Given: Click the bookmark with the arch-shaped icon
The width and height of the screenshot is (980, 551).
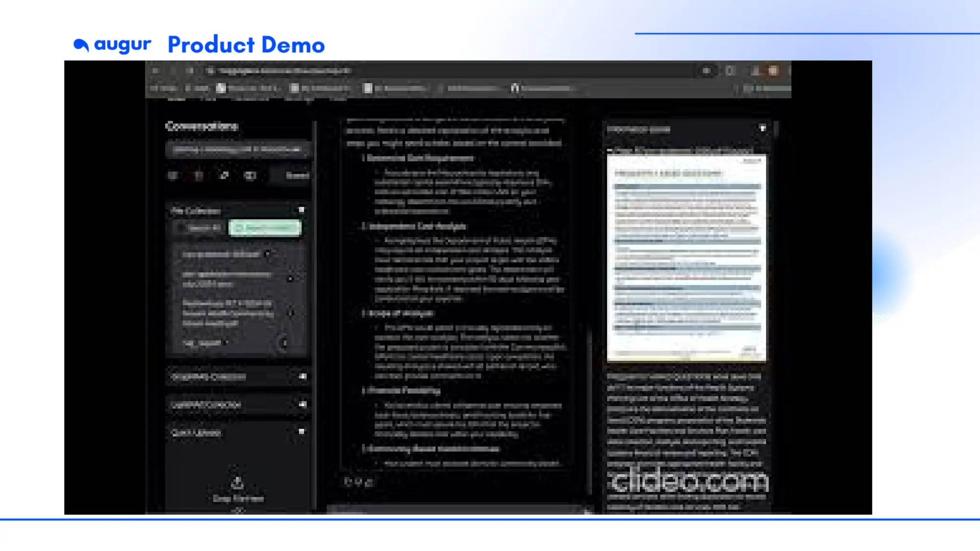Looking at the screenshot, I should coord(515,88).
